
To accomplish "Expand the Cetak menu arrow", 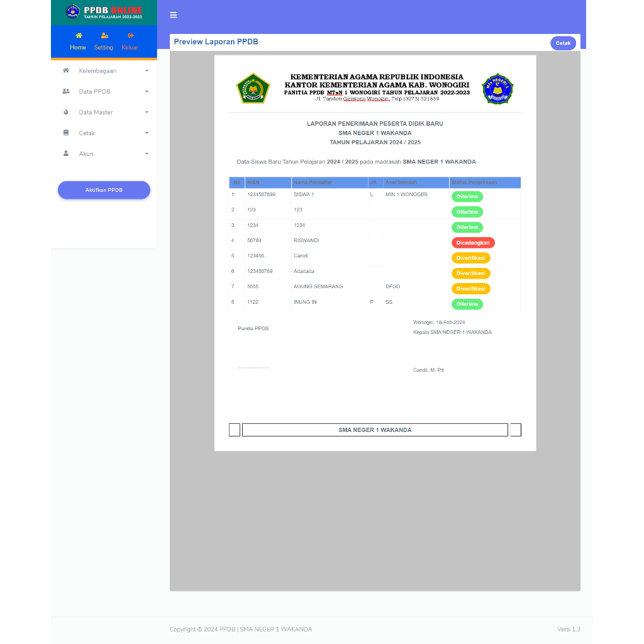I will [x=147, y=133].
